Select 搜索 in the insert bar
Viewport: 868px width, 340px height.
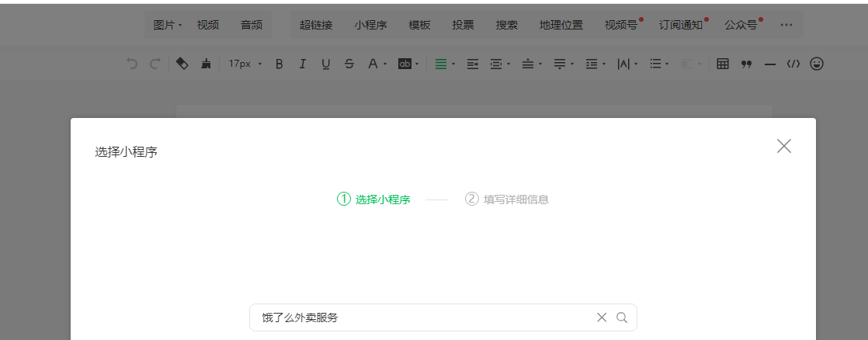pos(506,25)
